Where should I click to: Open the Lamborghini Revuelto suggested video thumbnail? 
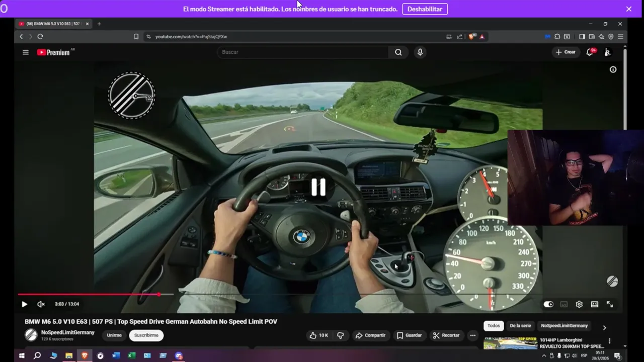pyautogui.click(x=510, y=343)
